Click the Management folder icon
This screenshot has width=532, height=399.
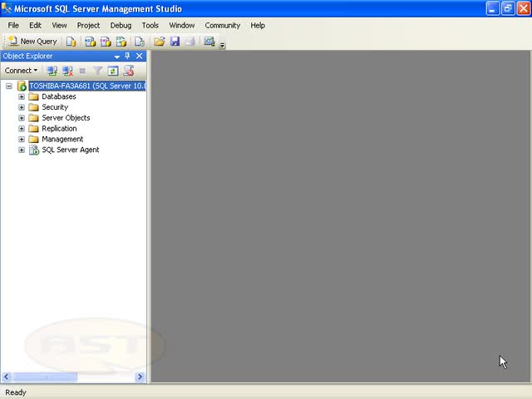pyautogui.click(x=33, y=139)
